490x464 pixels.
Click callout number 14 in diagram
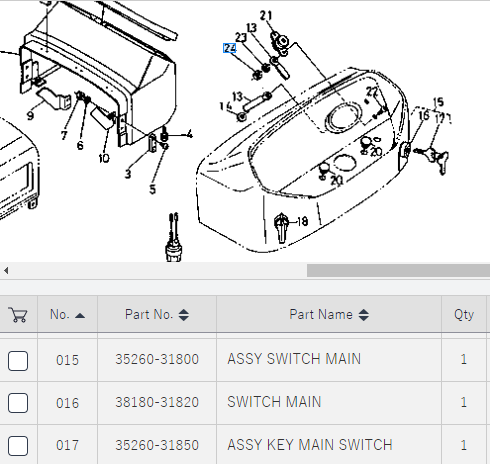pyautogui.click(x=226, y=106)
